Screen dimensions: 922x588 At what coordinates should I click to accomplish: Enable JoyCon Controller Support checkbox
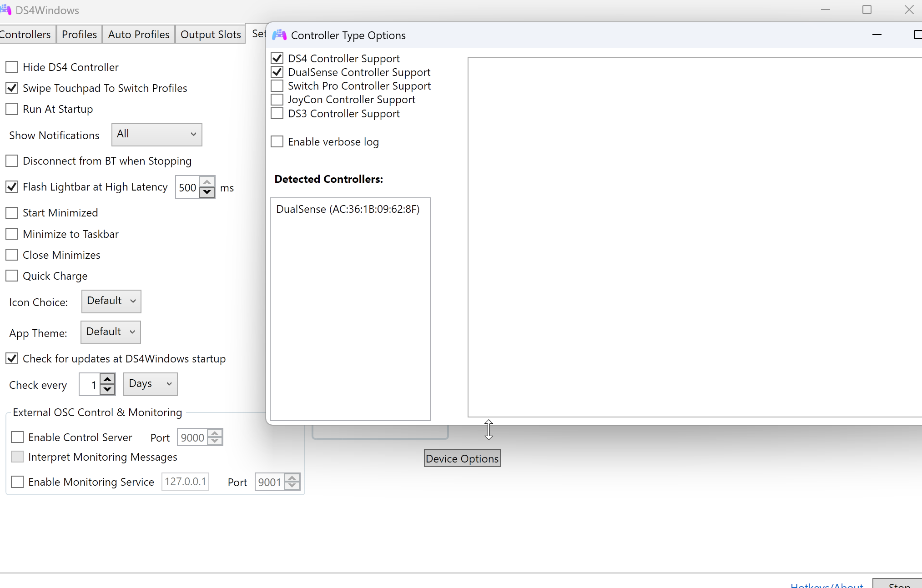pyautogui.click(x=277, y=100)
